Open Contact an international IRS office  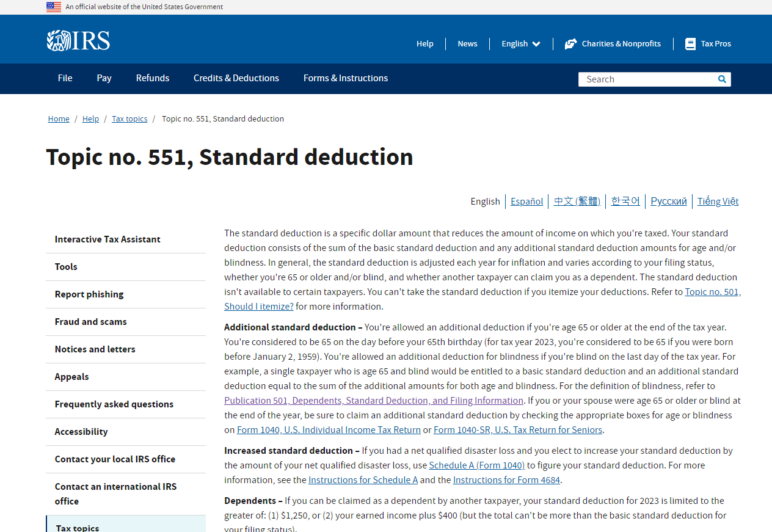tap(126, 494)
